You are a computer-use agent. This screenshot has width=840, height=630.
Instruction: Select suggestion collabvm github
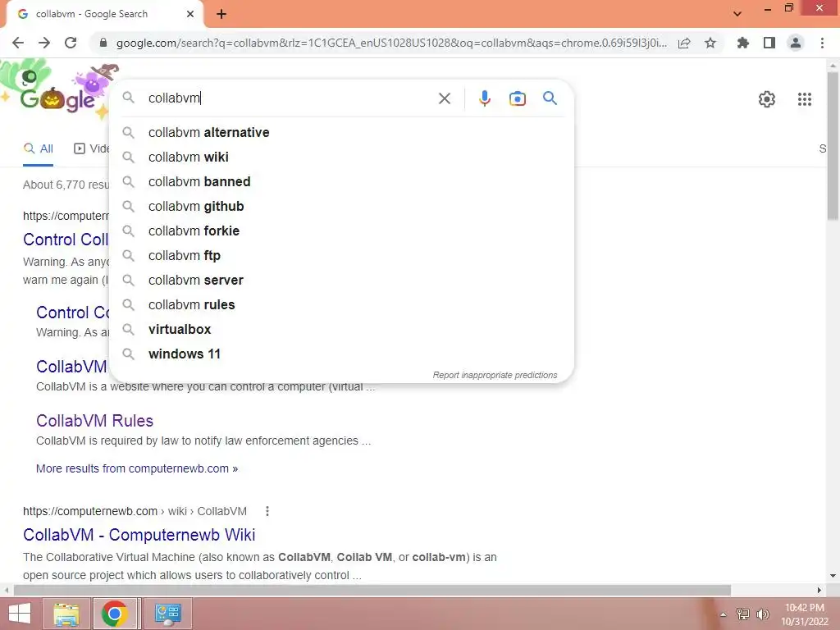point(342,206)
